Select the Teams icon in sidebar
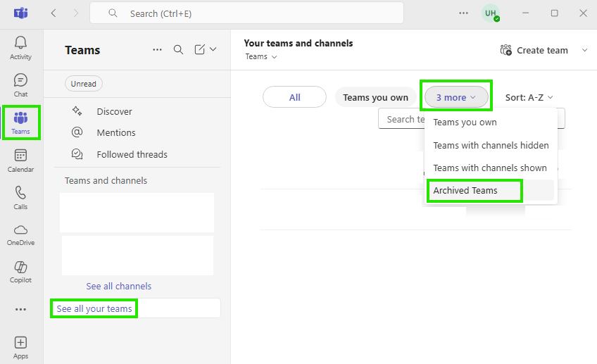This screenshot has width=597, height=364. click(20, 118)
